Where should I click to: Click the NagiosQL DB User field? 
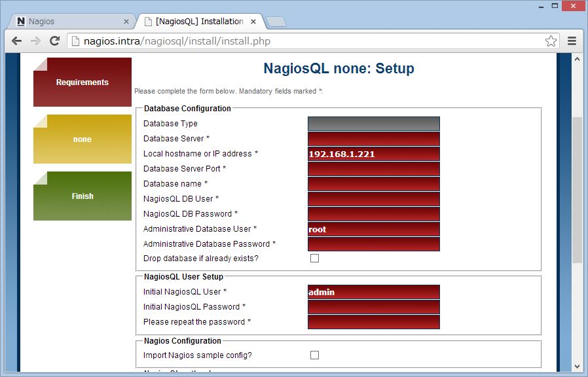point(374,198)
